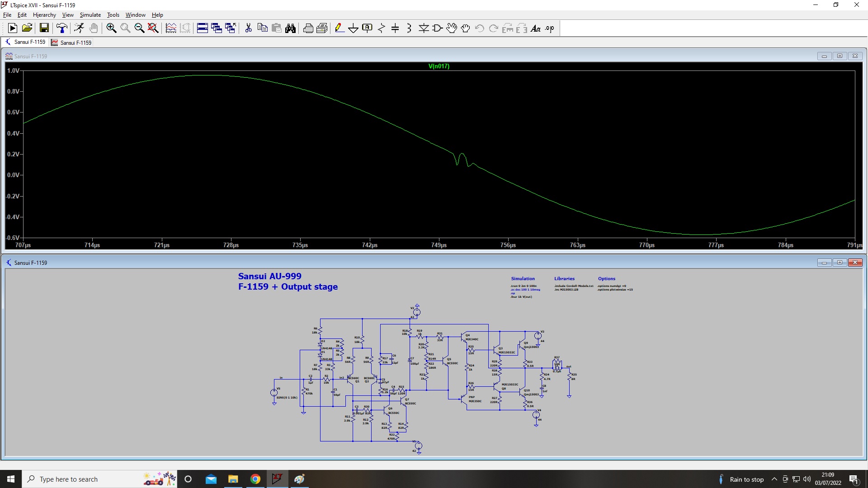
Task: Maximize the waveform plot window
Action: click(840, 56)
